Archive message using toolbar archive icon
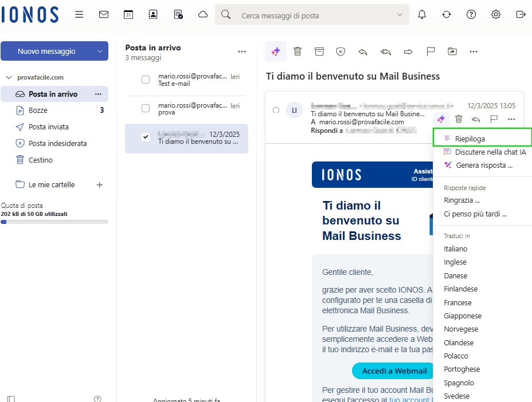Image resolution: width=532 pixels, height=402 pixels. (x=319, y=52)
